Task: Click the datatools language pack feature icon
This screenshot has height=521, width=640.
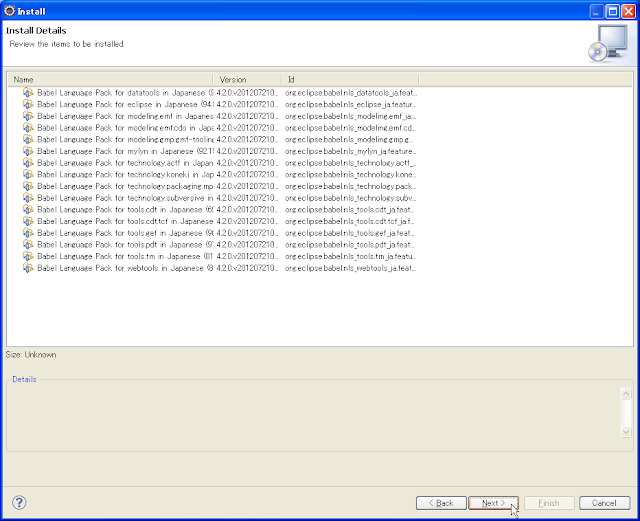Action: pyautogui.click(x=28, y=93)
